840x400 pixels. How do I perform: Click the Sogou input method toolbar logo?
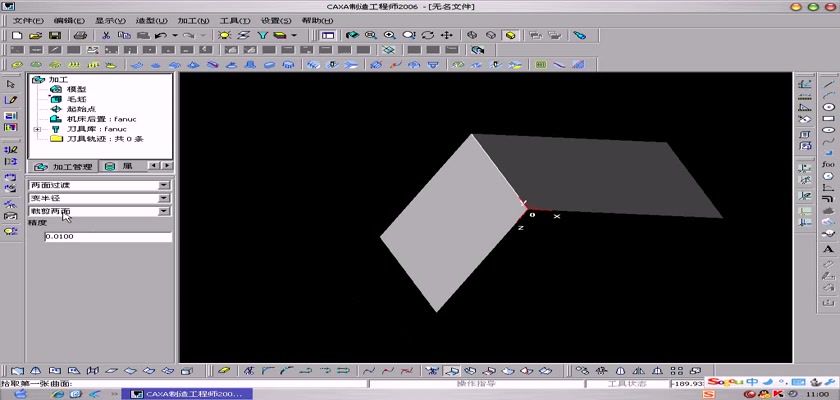(x=725, y=382)
